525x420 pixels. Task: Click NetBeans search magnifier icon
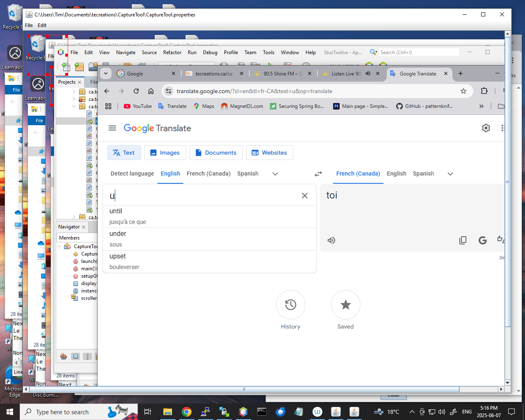point(373,52)
